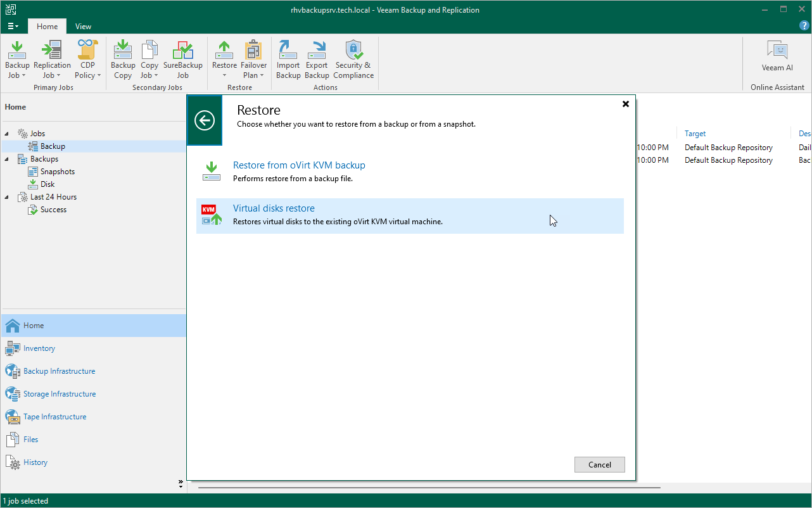Screen dimensions: 812x508
Task: Close the Restore dialog with the X
Action: point(626,104)
